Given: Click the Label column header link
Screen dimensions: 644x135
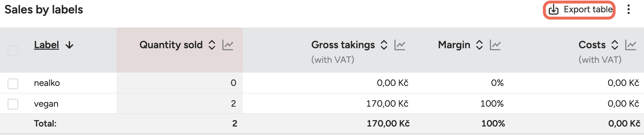Looking at the screenshot, I should click(x=46, y=45).
